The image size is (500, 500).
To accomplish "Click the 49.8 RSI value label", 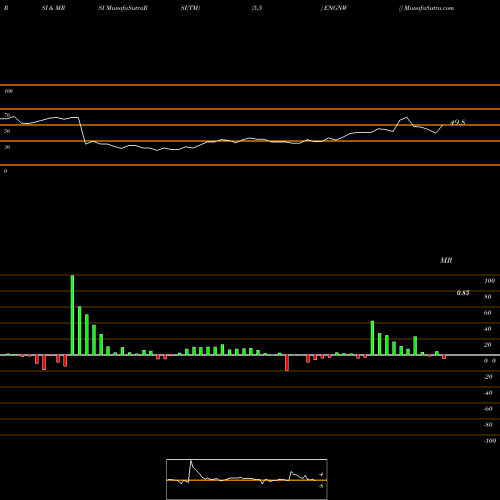I will click(457, 122).
